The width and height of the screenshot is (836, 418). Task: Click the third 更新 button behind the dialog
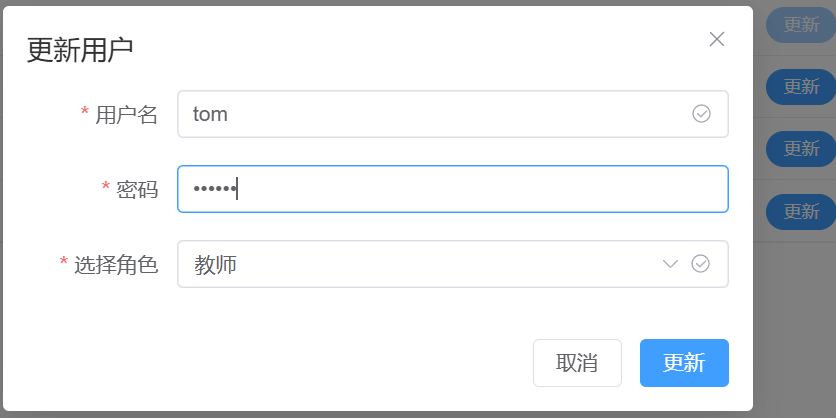click(x=801, y=149)
